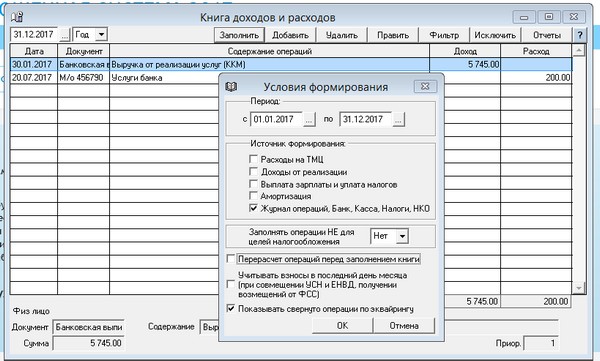Click the 5 745.00 income cell in first row
Viewport: 600px width, 361px height.
tap(465, 64)
